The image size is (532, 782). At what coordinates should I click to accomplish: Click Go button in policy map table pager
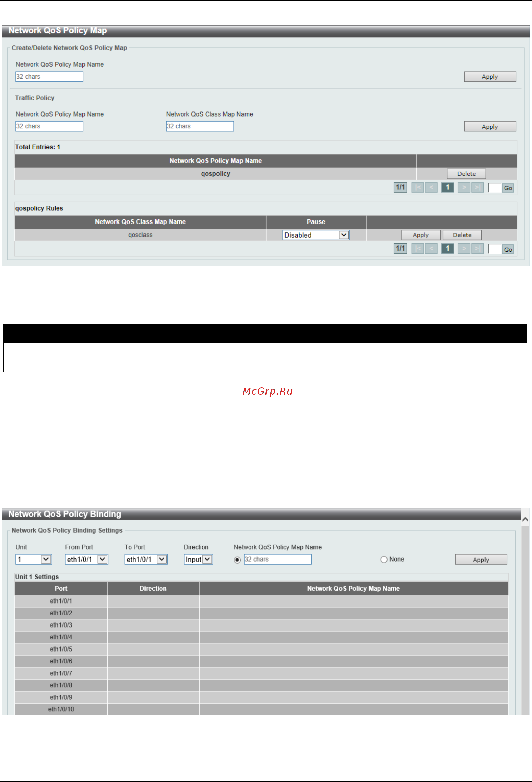point(508,188)
